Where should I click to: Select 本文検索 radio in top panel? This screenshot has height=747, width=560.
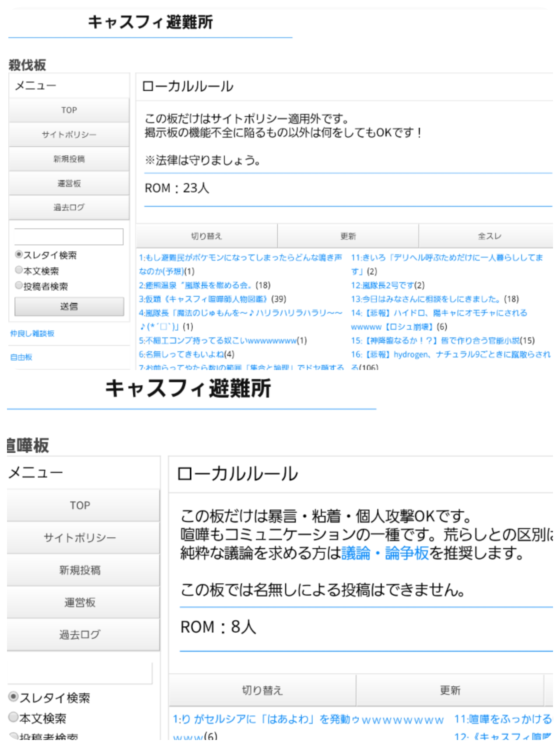click(x=19, y=270)
